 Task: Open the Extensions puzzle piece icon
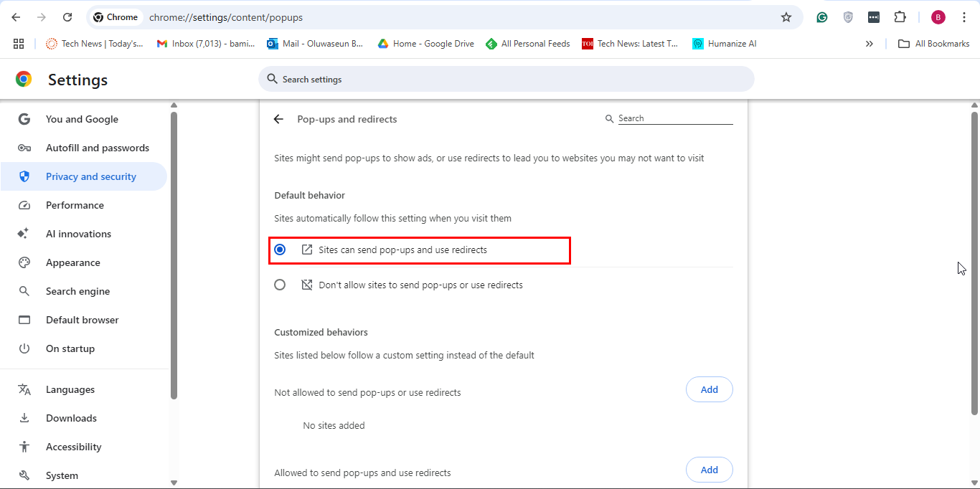tap(900, 17)
